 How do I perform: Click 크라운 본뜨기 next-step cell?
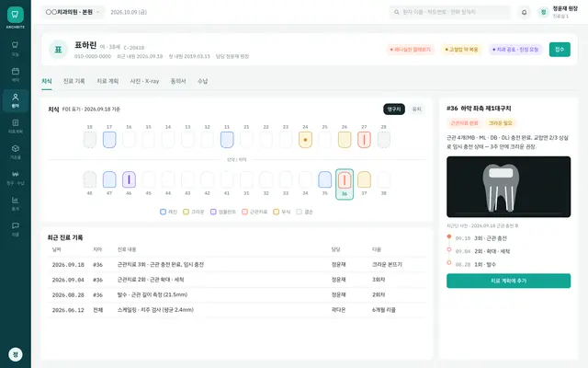click(387, 265)
